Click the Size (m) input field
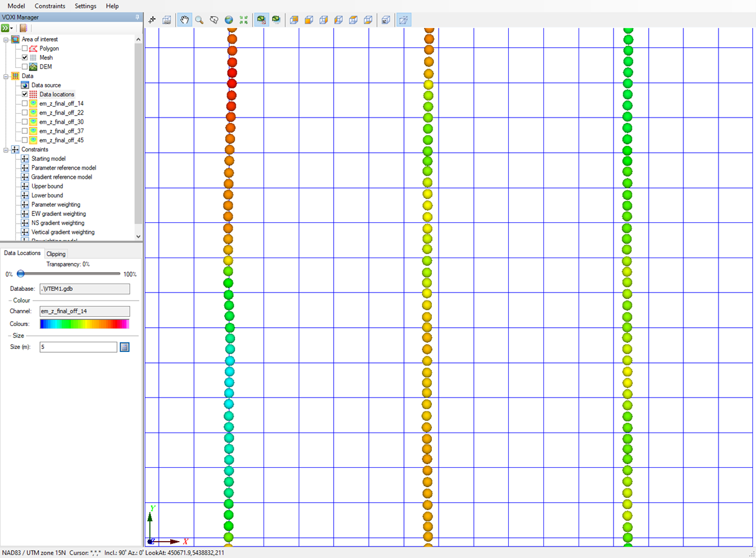The width and height of the screenshot is (756, 558). click(x=78, y=347)
